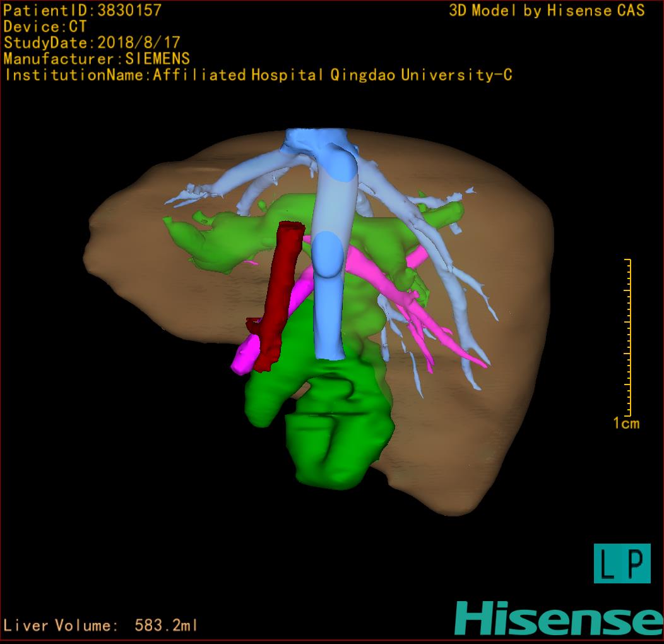Select the InstitutionName Affiliated Hospital text

click(258, 75)
